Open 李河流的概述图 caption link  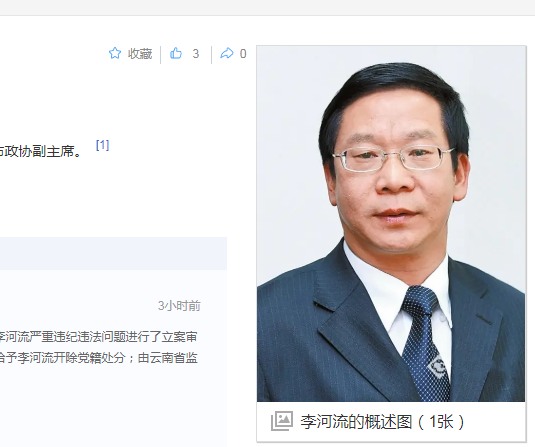(356, 422)
